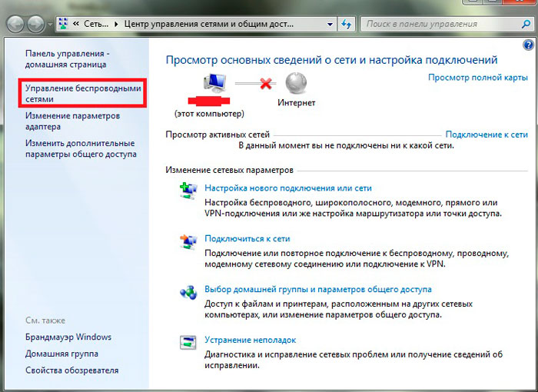Click the magnifier search icon

point(526,24)
